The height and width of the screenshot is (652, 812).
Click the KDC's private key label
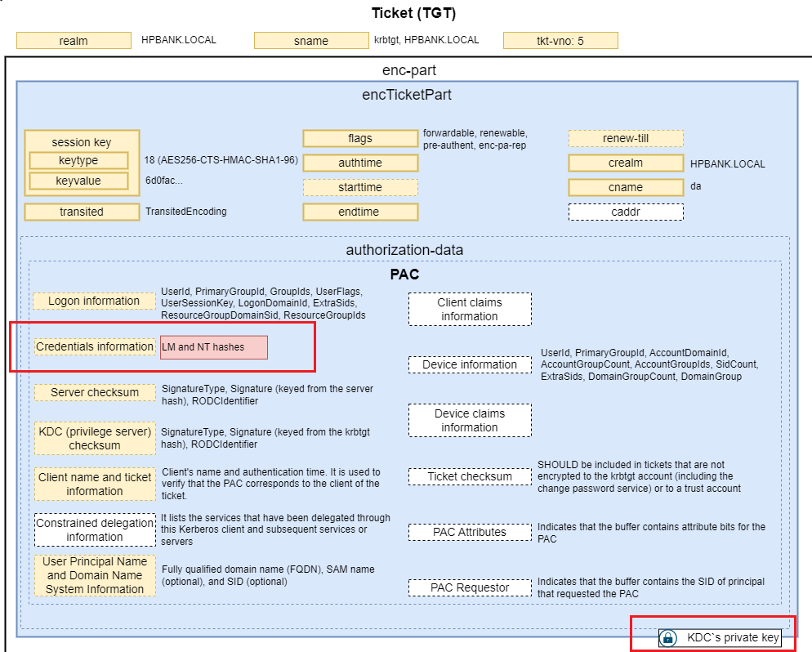(733, 637)
